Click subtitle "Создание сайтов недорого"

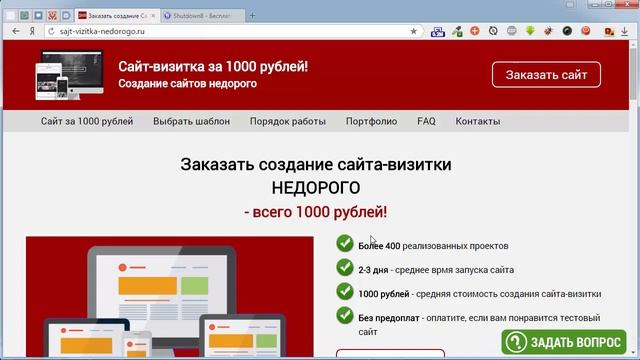coord(187,83)
